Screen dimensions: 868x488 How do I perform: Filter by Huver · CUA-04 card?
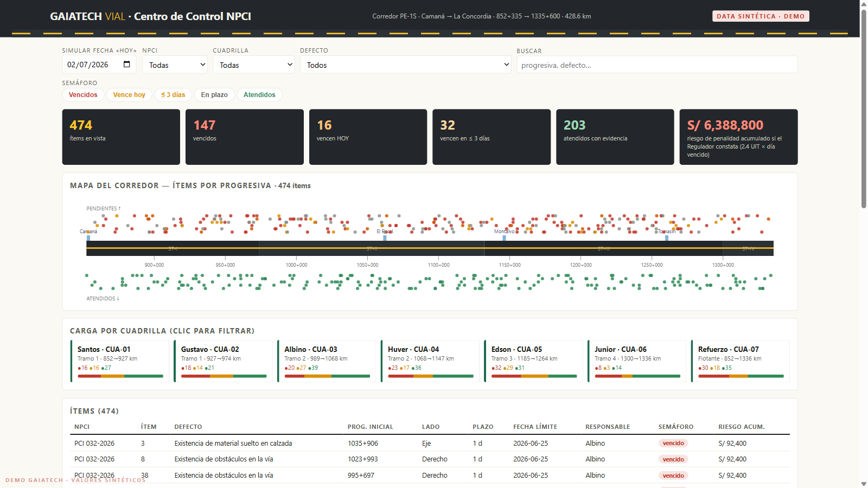tap(430, 361)
